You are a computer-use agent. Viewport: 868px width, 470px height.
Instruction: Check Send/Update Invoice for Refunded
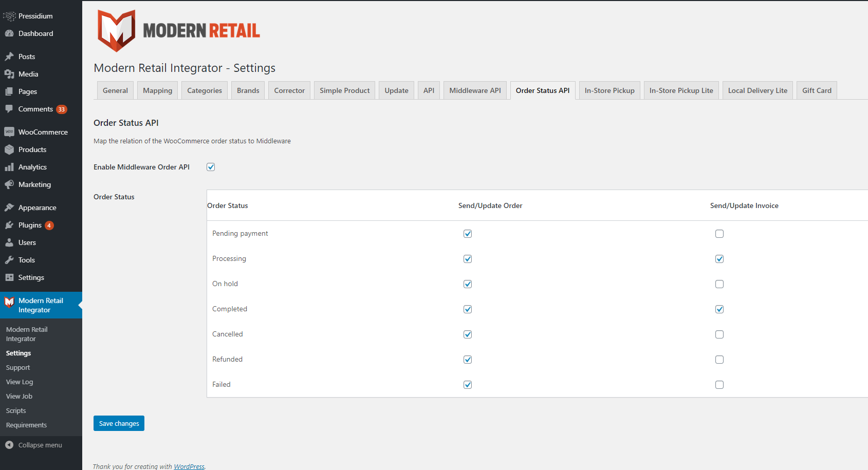(x=719, y=360)
